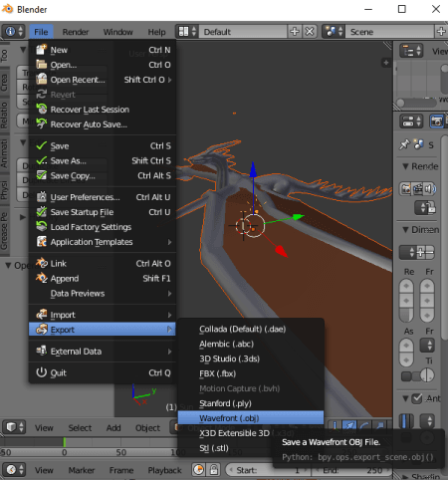This screenshot has height=480, width=448.
Task: Click the timeline Playback menu
Action: 164,470
